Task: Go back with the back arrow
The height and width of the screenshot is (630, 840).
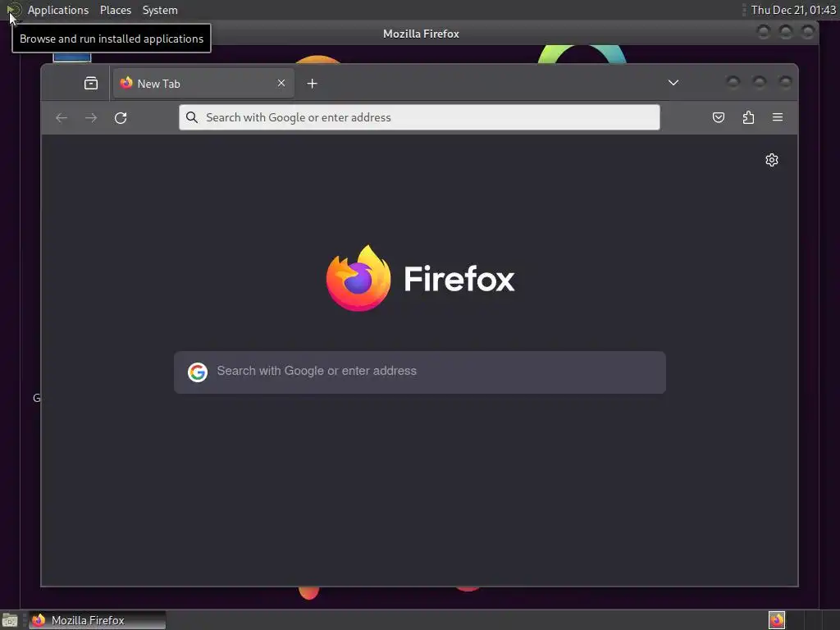Action: (62, 117)
